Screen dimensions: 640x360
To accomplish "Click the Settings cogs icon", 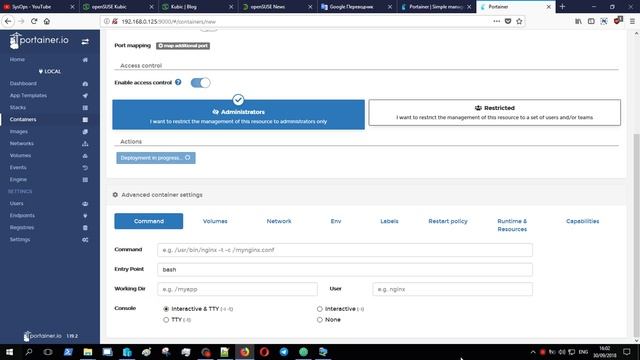I will 85,240.
